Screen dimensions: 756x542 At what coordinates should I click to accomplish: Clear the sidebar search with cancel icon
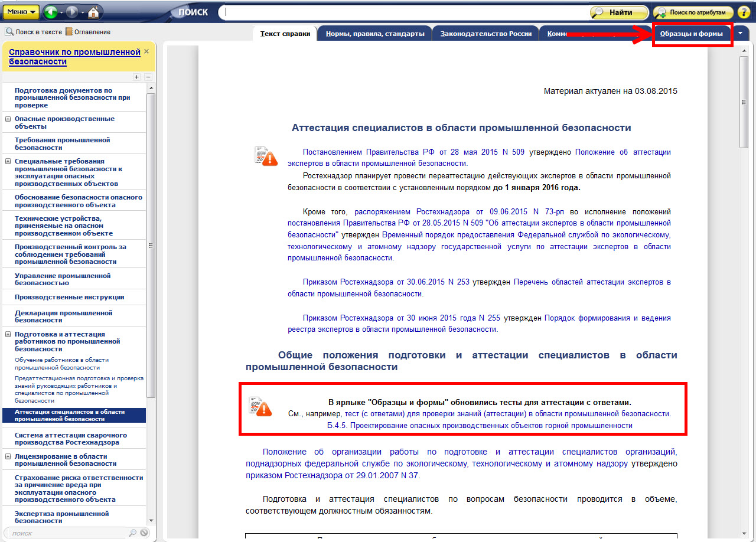tap(144, 533)
